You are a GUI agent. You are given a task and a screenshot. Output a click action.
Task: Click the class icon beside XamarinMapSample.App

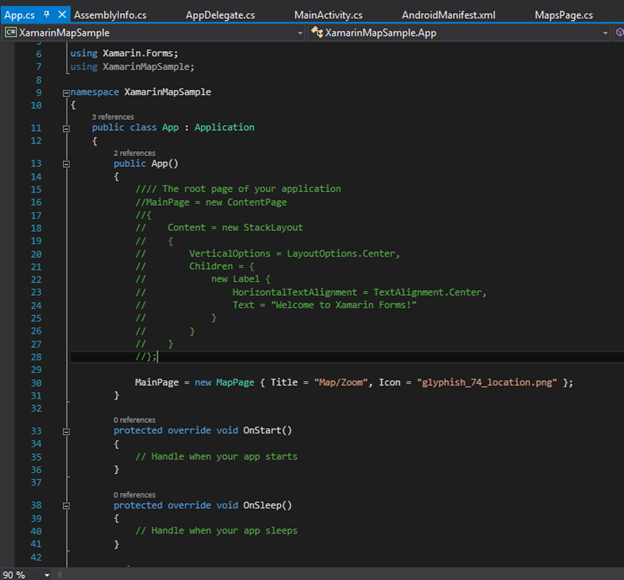point(317,33)
